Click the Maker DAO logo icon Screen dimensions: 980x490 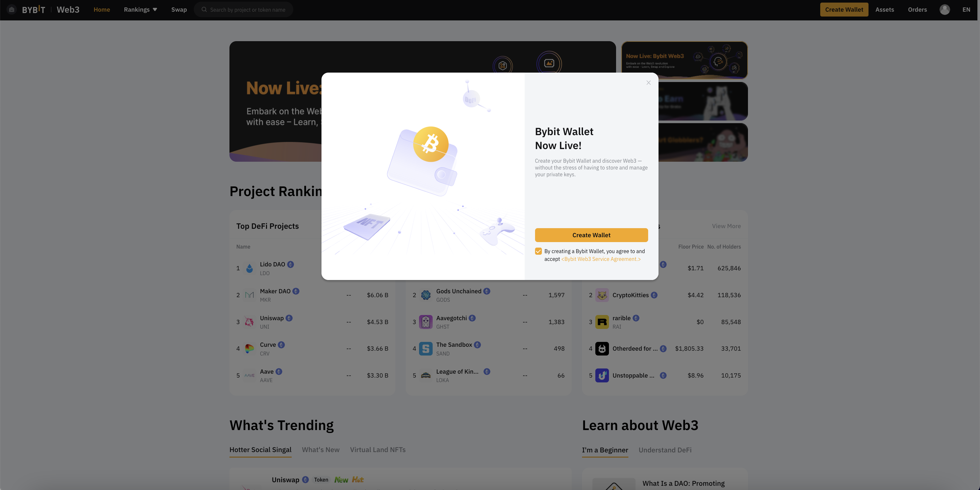250,295
